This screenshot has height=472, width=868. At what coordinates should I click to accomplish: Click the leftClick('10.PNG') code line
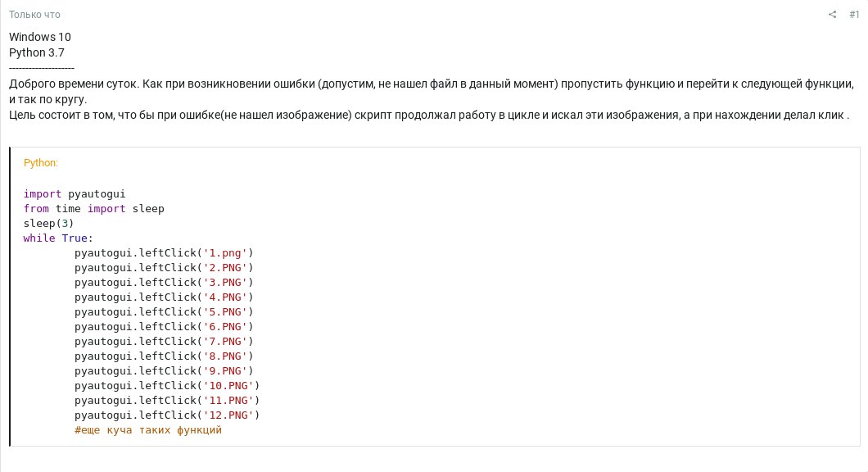(167, 386)
